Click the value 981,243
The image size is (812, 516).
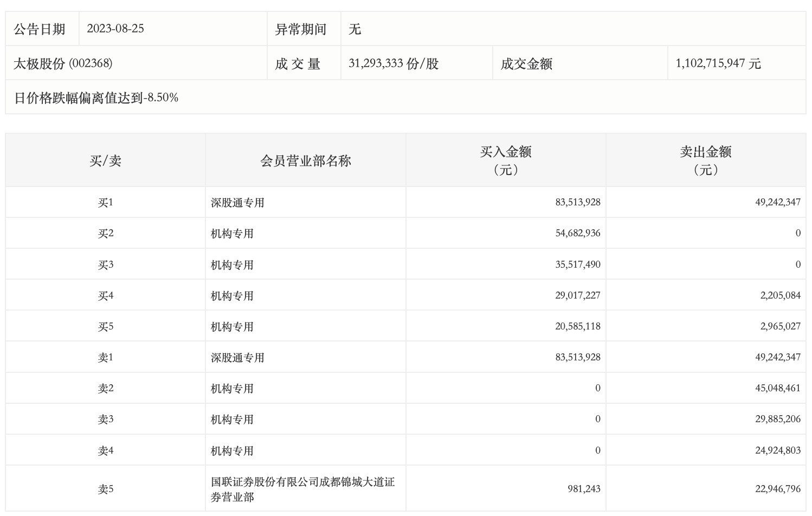click(584, 489)
